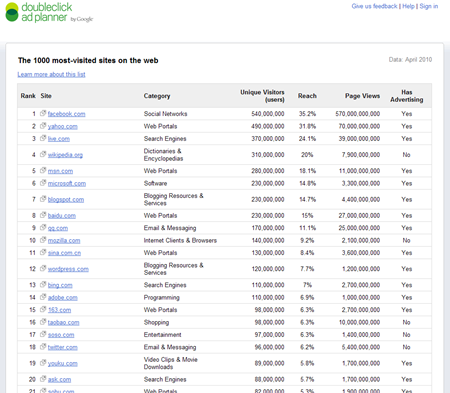Screen dimensions: 450x393
Task: Open external link icon beside twitter.com
Action: [x=43, y=347]
